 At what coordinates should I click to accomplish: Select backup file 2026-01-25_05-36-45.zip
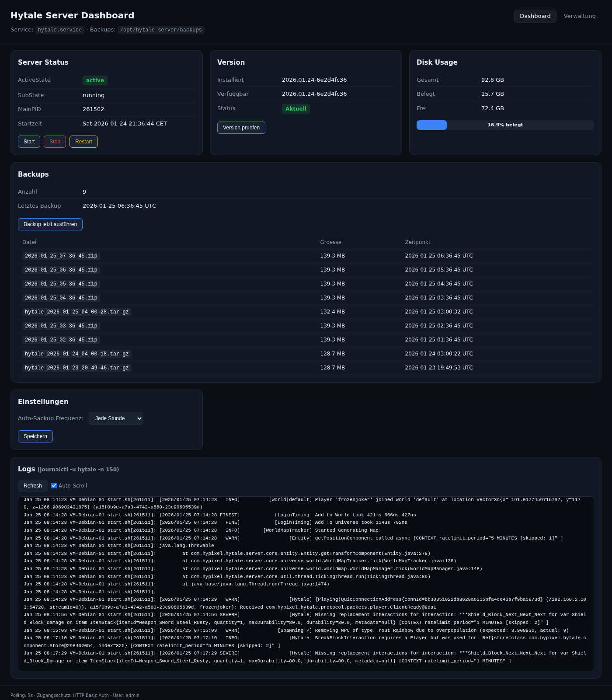[61, 284]
